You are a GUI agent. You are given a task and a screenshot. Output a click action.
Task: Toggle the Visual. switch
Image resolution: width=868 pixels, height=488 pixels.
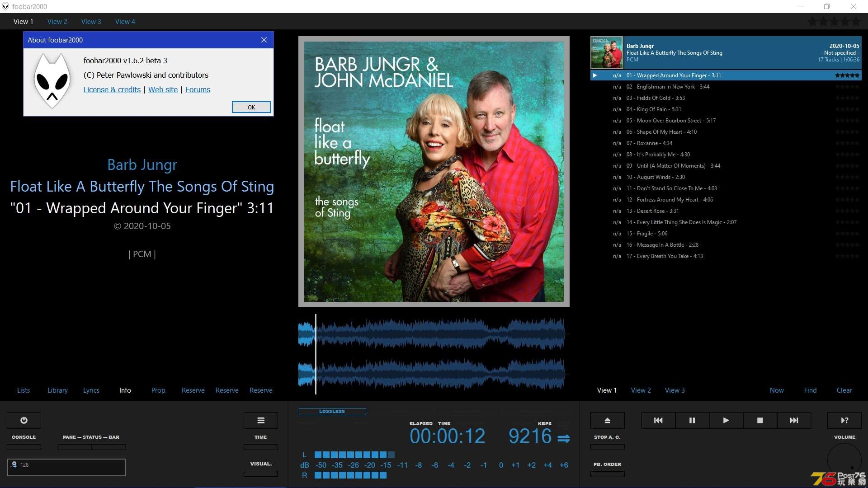pos(261,474)
